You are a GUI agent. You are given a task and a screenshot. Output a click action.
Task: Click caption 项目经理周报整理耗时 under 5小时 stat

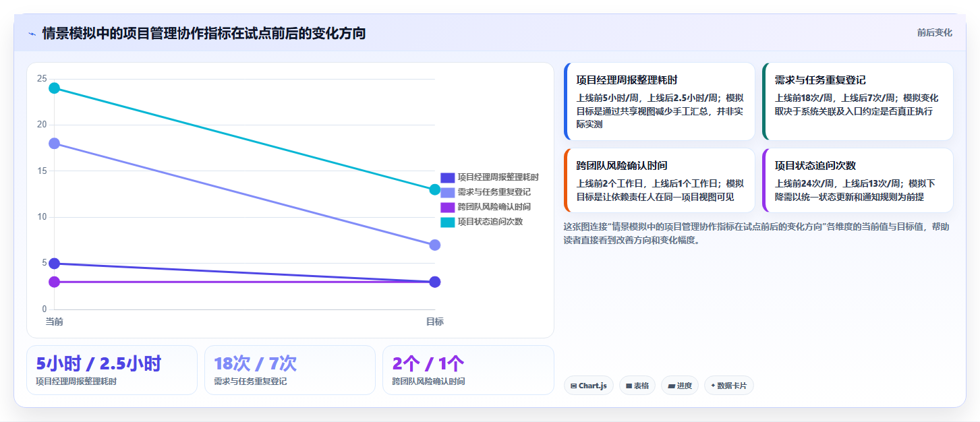click(76, 382)
